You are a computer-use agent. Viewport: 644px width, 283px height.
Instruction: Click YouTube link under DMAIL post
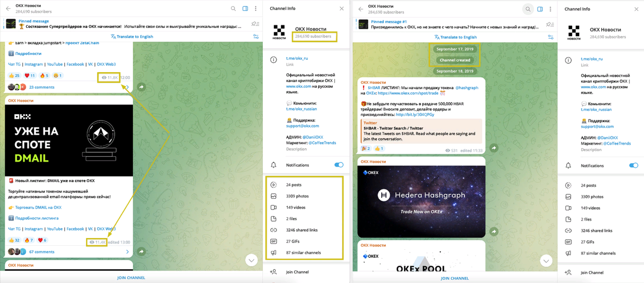coord(55,229)
